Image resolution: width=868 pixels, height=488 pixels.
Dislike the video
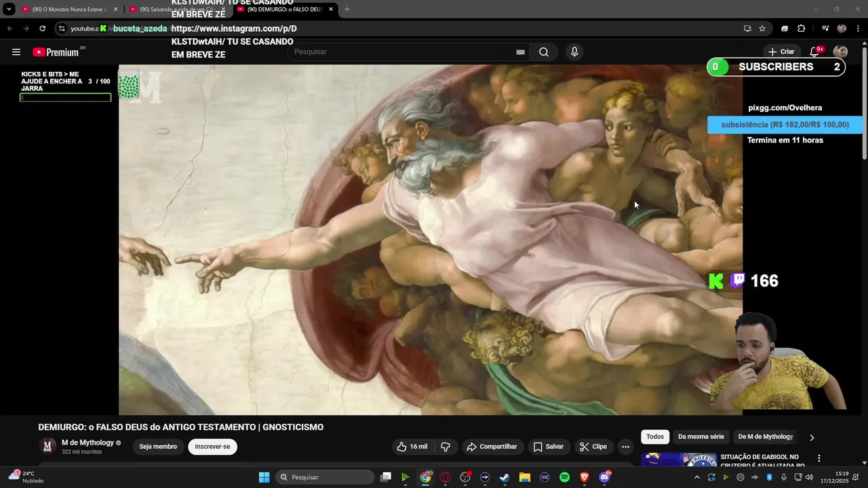click(446, 447)
